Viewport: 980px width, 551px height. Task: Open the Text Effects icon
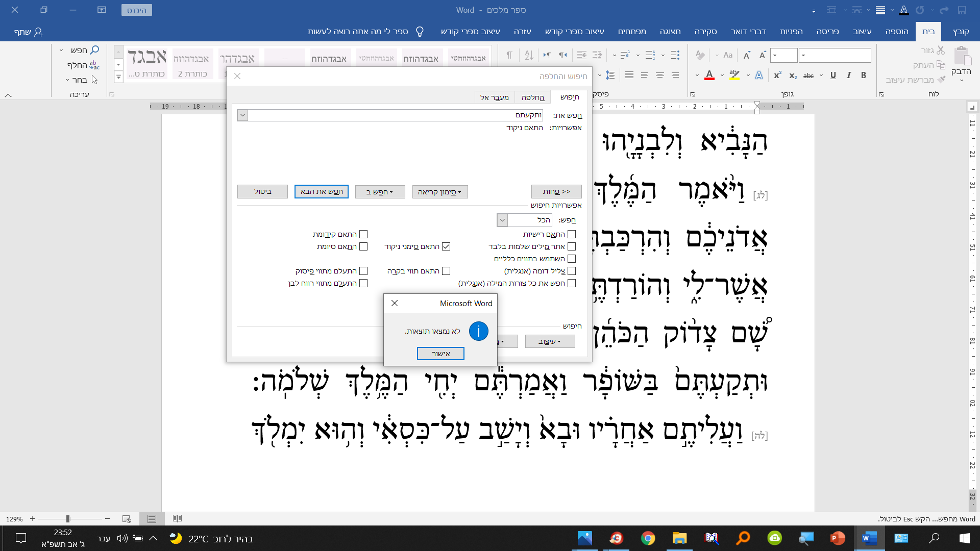point(759,75)
